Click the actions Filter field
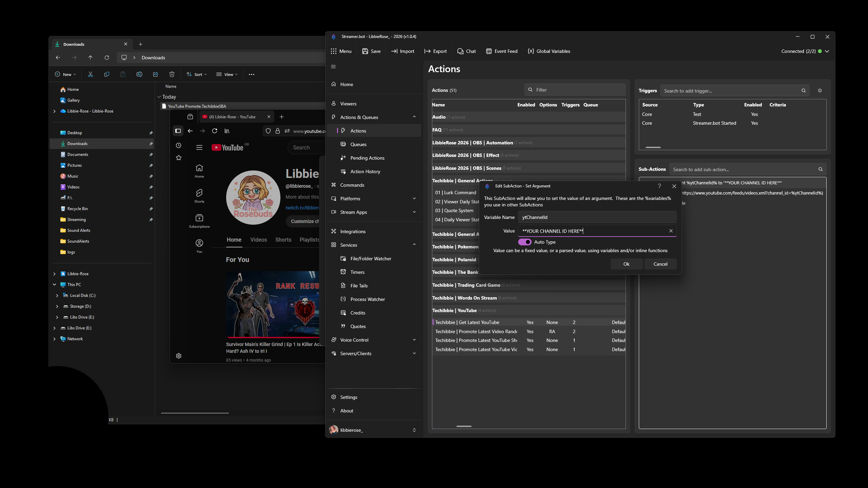The image size is (868, 488). pos(575,90)
